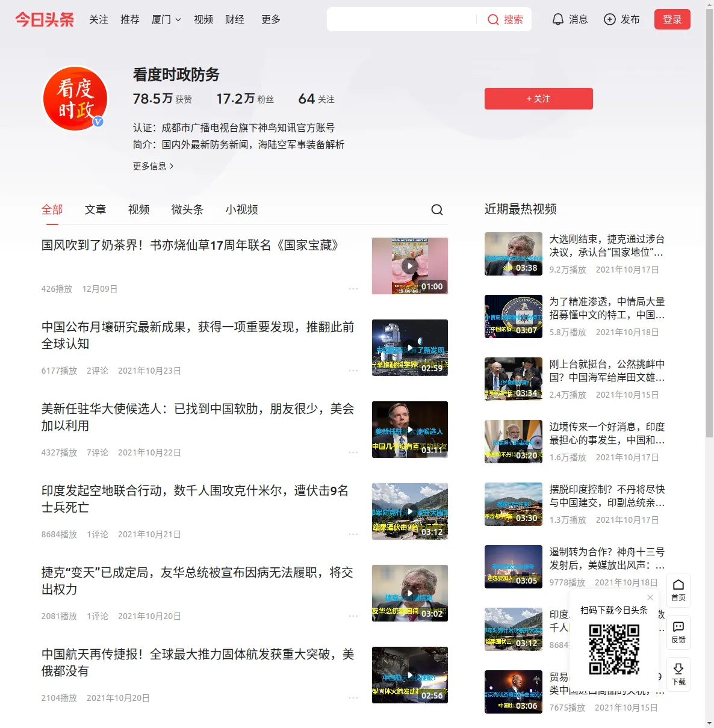This screenshot has height=728, width=714.
Task: Click the red +关注 follow button
Action: tap(539, 99)
